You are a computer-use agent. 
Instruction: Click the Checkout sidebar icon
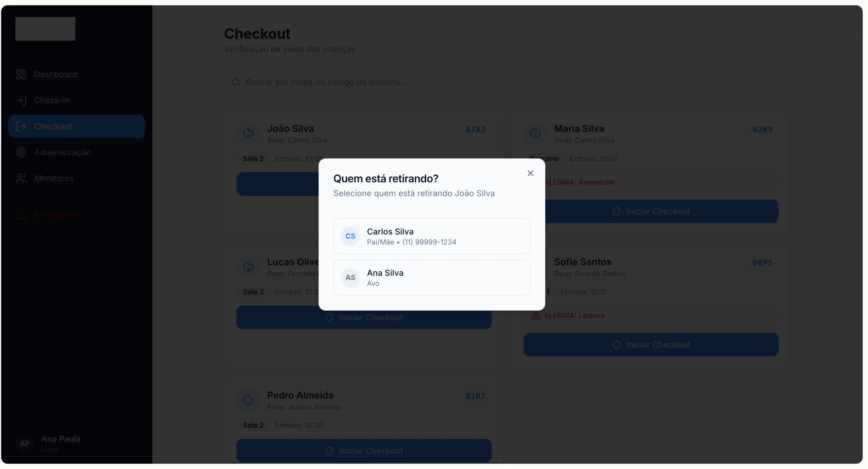[21, 126]
